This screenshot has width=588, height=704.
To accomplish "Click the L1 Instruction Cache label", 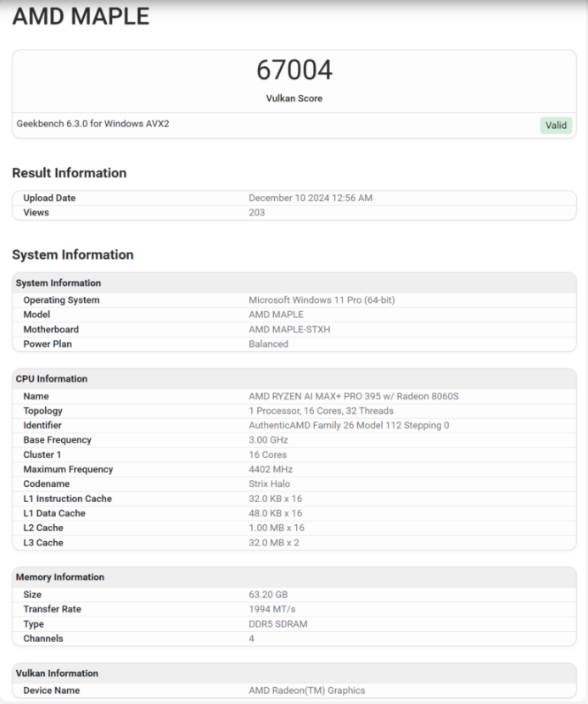I will click(68, 499).
